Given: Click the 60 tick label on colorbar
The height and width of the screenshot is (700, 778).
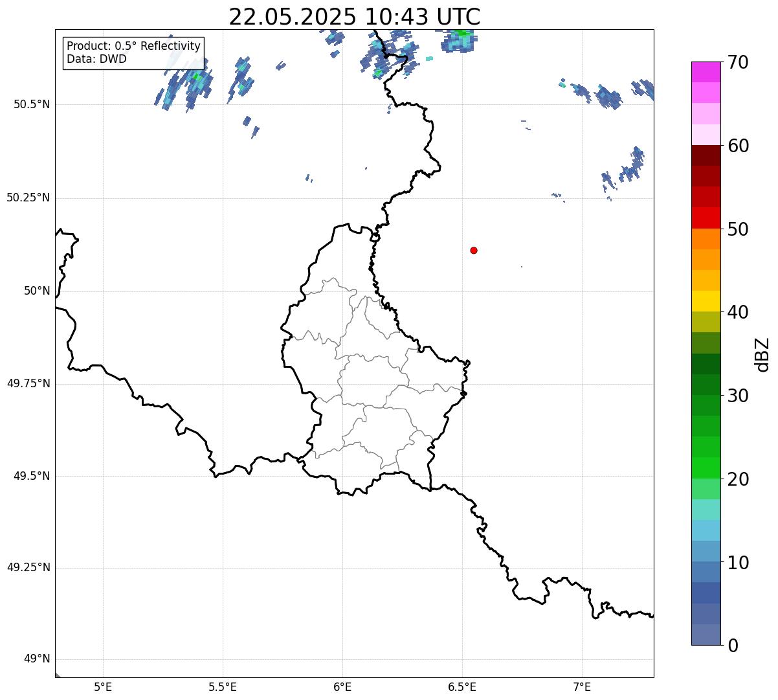Looking at the screenshot, I should 738,146.
